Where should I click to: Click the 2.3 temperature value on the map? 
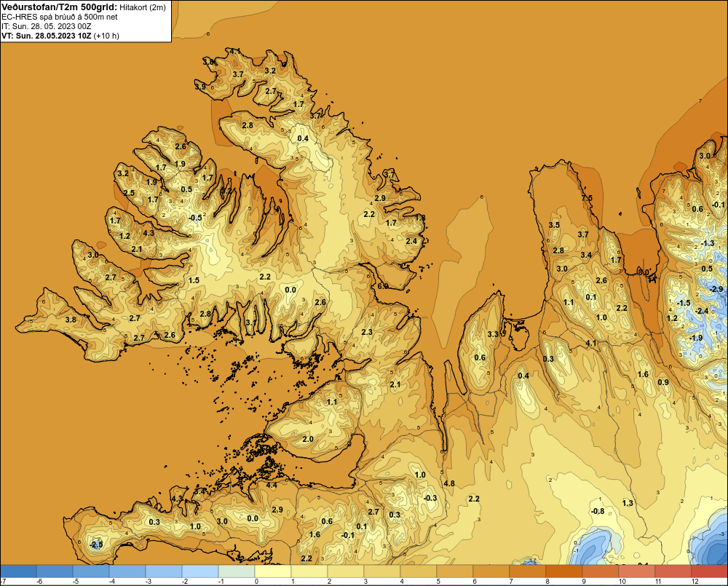[367, 332]
